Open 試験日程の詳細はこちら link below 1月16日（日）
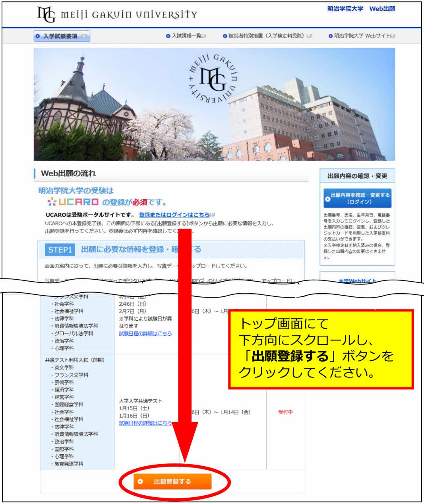This screenshot has width=424, height=504. coord(145,423)
